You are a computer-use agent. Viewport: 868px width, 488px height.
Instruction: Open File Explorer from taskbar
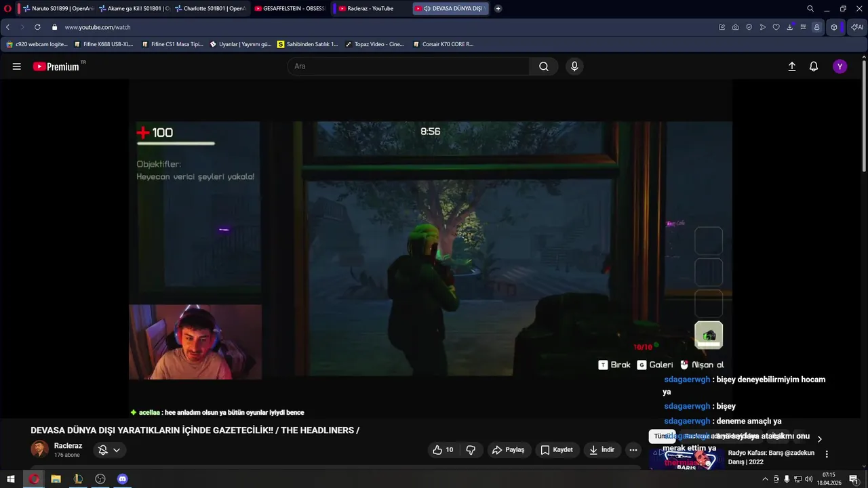pyautogui.click(x=56, y=479)
